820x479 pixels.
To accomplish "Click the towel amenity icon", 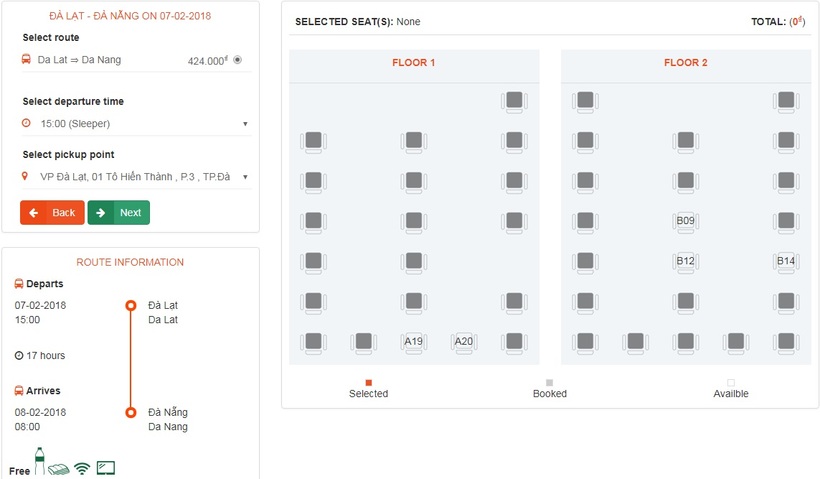I will click(59, 469).
